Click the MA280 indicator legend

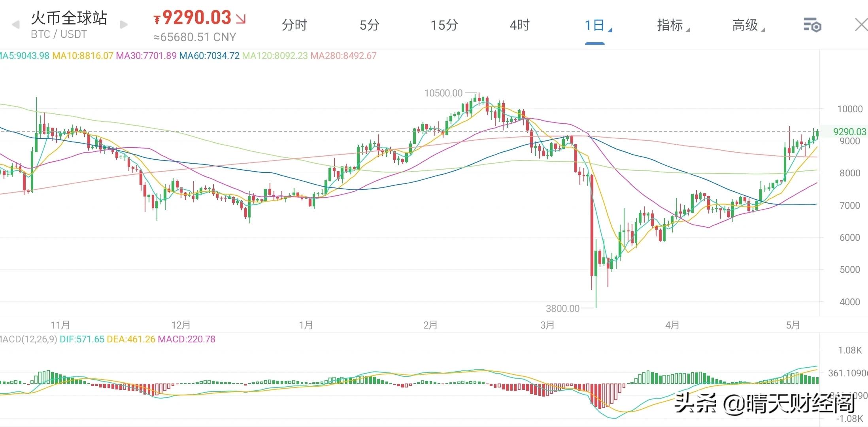(x=343, y=56)
